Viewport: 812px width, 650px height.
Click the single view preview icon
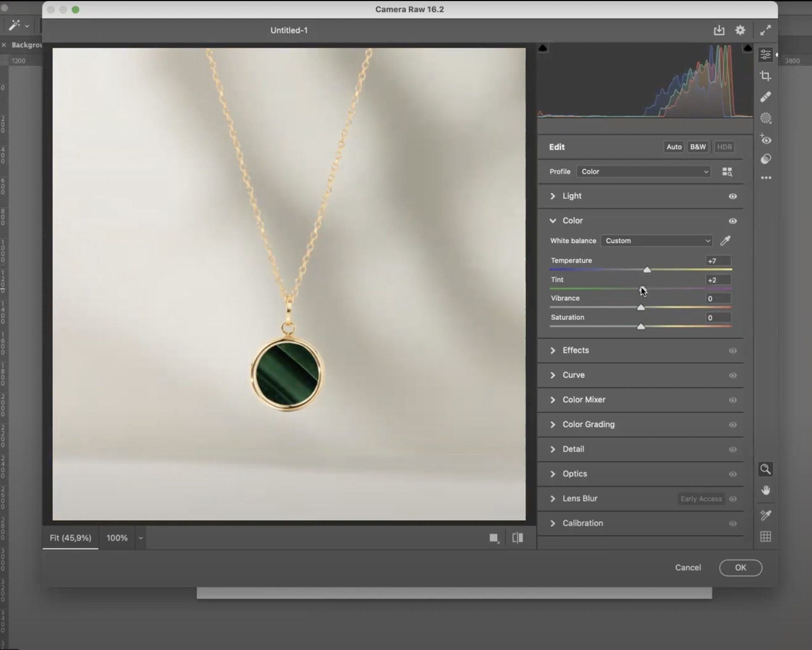(x=494, y=538)
